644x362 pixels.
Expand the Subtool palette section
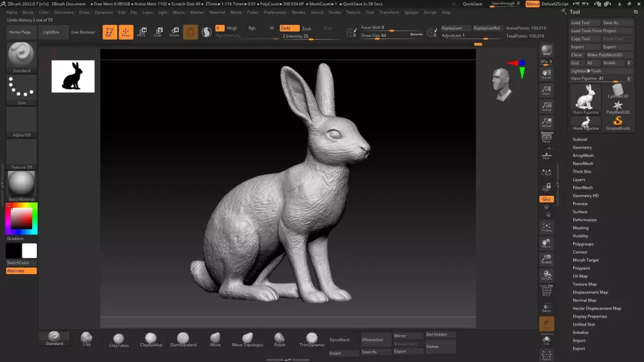click(x=580, y=139)
